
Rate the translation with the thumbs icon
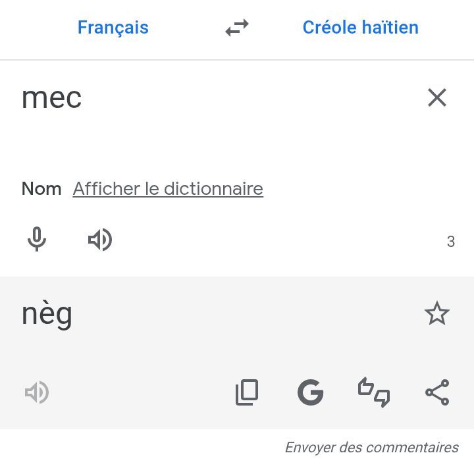pyautogui.click(x=374, y=393)
